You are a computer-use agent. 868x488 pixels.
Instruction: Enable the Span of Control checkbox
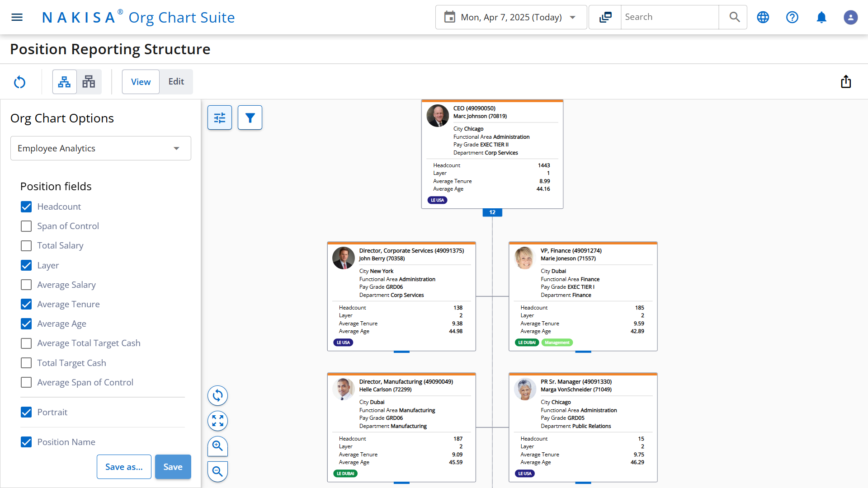coord(26,226)
